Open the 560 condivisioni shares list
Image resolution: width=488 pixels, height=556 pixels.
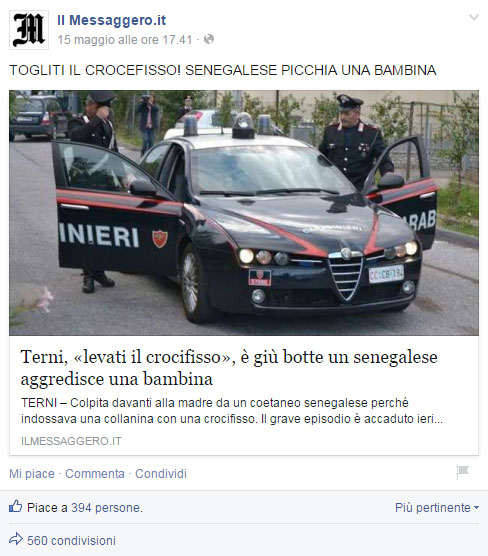[x=72, y=541]
